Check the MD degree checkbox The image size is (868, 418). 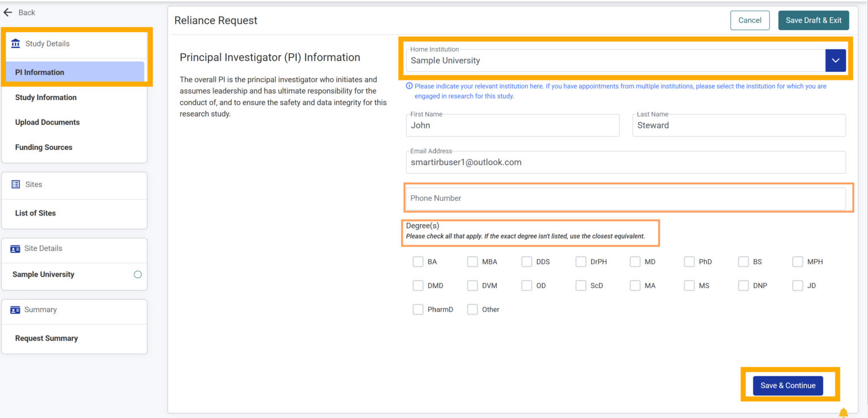coord(635,261)
